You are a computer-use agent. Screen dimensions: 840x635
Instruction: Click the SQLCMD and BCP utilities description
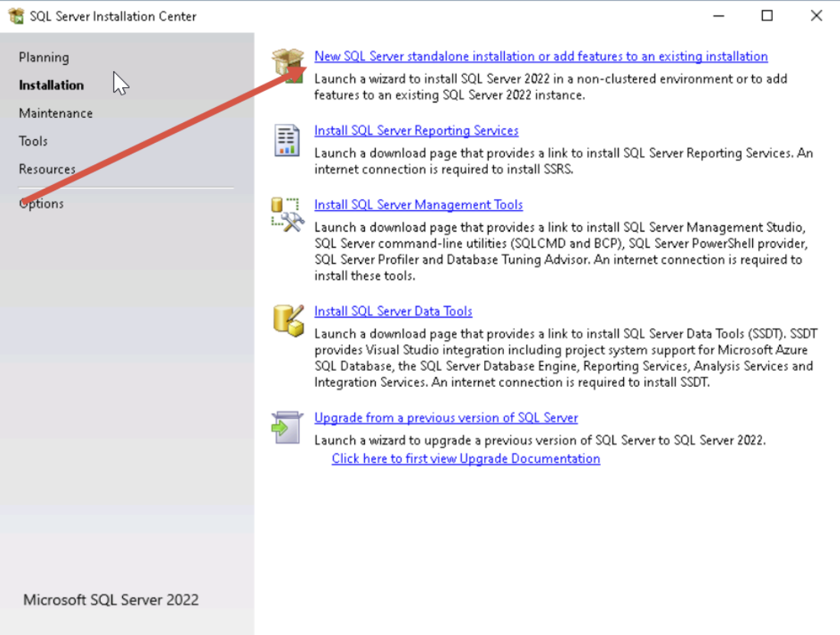[x=561, y=251]
